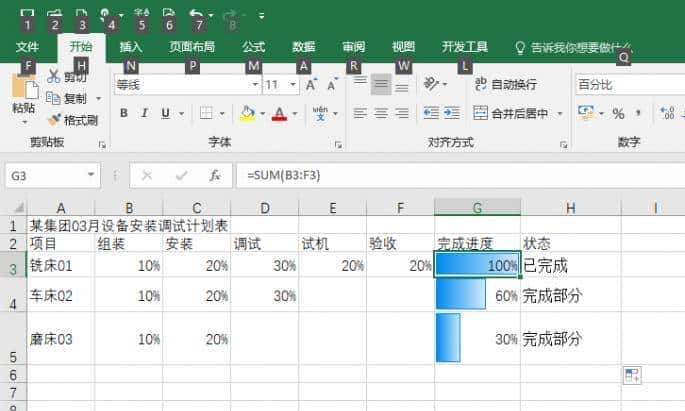Click 告诉我你想要做什么 search box
Image resolution: width=685 pixels, height=411 pixels.
click(x=574, y=48)
